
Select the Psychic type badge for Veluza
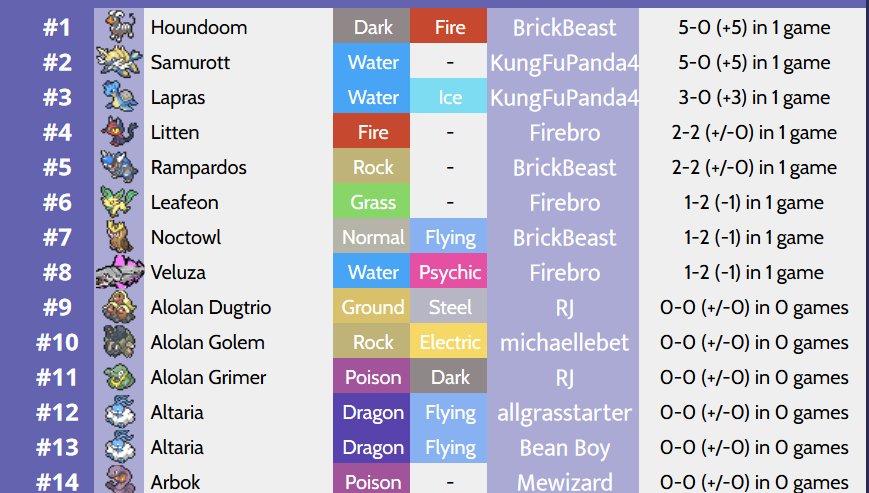(x=449, y=272)
